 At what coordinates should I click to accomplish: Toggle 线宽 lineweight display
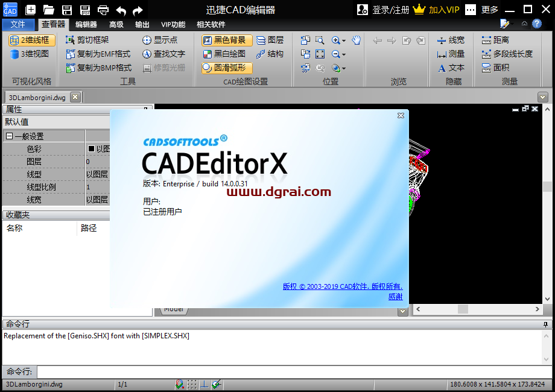(451, 40)
